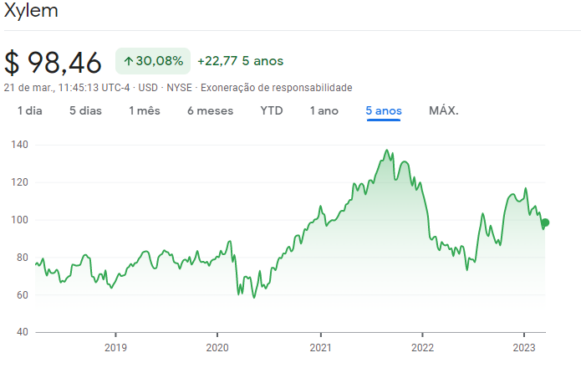Click the green up-arrow percentage badge

[x=153, y=61]
